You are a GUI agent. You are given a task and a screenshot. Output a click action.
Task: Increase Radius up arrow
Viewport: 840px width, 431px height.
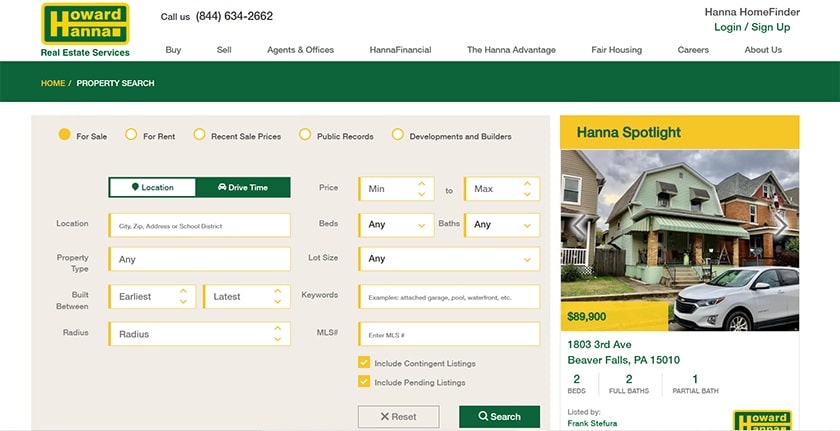pyautogui.click(x=278, y=328)
